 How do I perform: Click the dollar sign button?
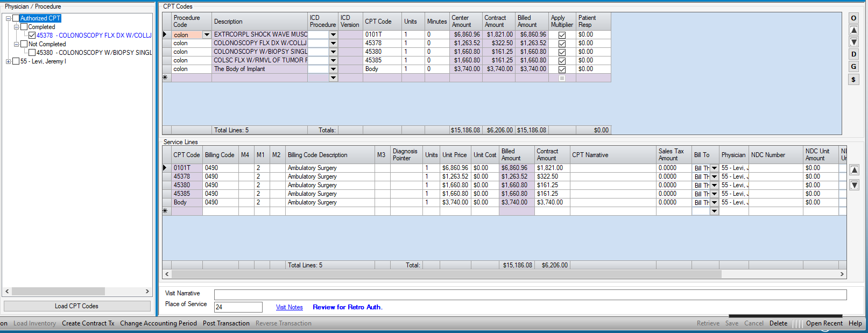(x=853, y=80)
